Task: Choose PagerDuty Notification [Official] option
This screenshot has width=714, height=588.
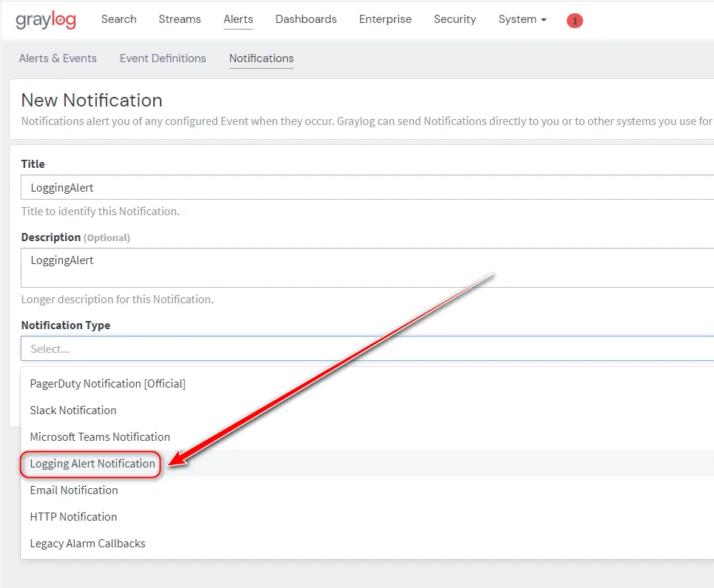Action: [108, 384]
